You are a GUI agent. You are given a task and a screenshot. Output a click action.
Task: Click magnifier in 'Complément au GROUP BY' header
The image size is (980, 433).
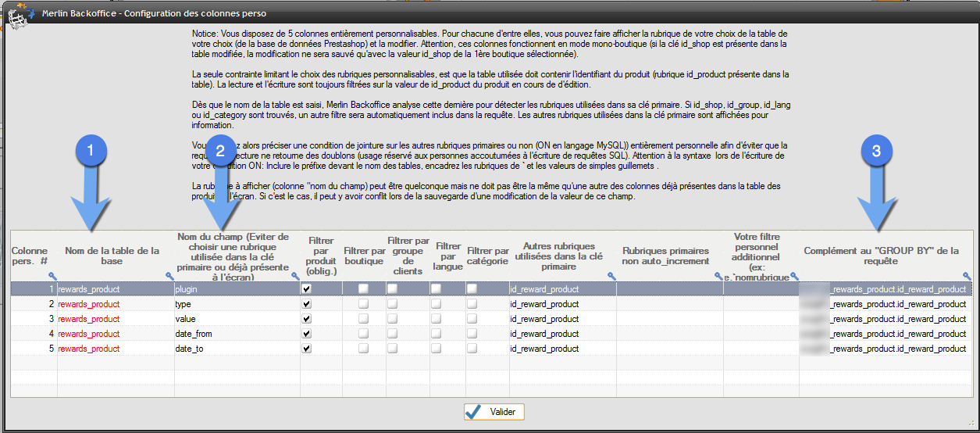coord(967,276)
